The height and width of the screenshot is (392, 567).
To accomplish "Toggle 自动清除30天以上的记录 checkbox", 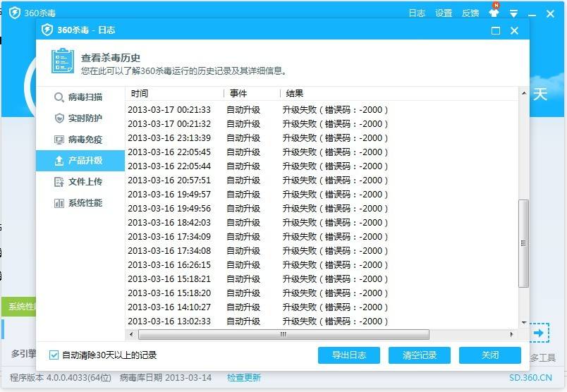I will [x=54, y=355].
